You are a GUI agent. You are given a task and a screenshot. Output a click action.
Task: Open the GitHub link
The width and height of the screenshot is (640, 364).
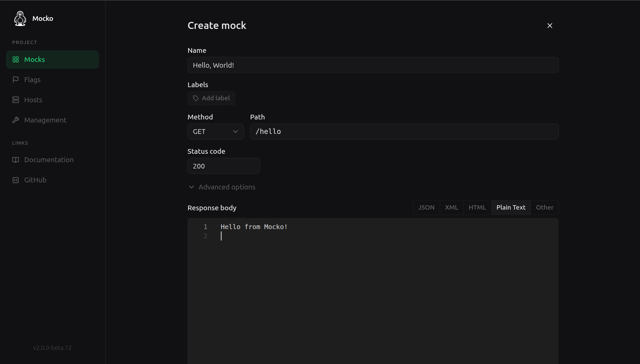point(52,180)
